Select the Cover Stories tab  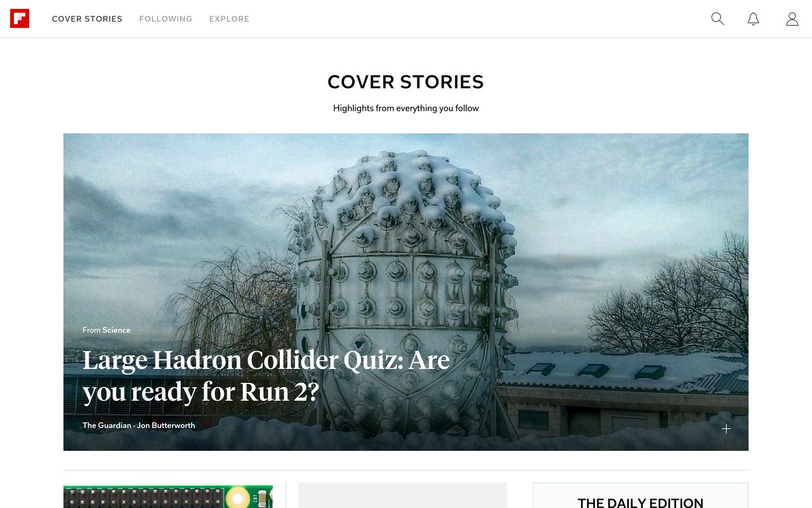[x=87, y=19]
